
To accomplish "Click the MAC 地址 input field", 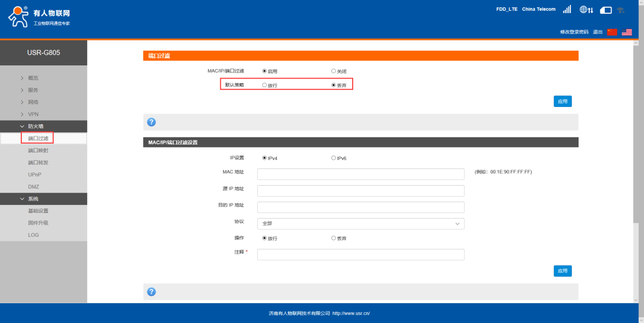I will tap(360, 174).
